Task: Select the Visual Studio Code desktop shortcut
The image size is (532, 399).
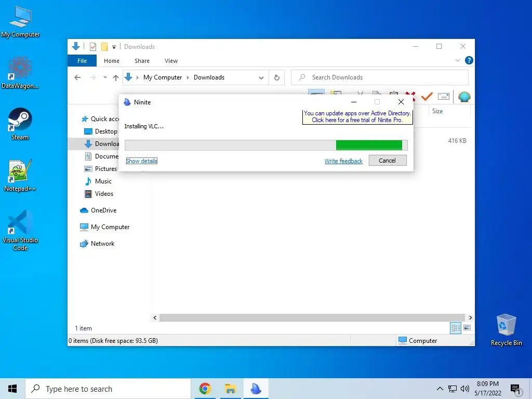Action: (x=20, y=231)
